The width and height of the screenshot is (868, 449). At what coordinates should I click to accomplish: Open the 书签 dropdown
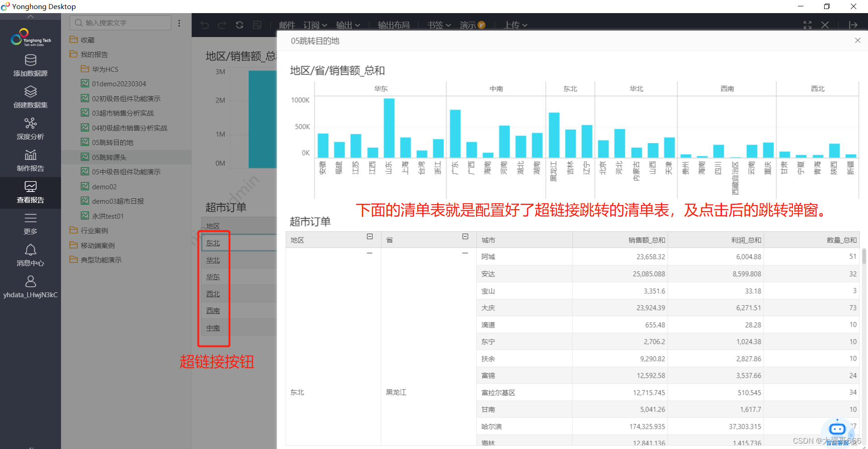pos(439,25)
